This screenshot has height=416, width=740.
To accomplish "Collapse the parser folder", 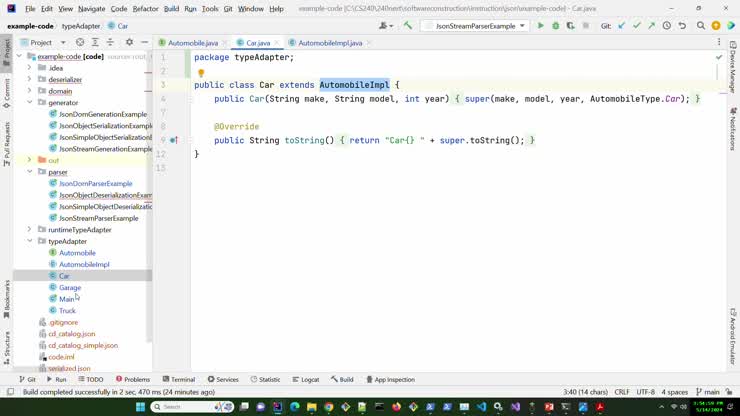I will [x=29, y=171].
